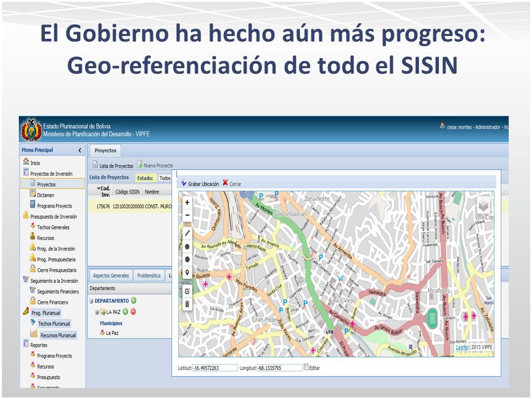Select the place marker tool

tap(187, 273)
